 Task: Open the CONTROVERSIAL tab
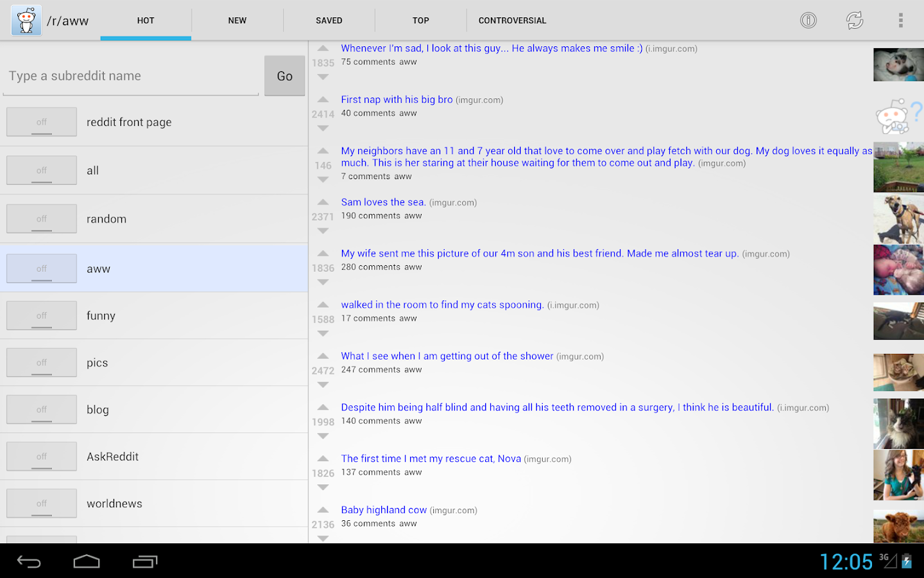[511, 20]
